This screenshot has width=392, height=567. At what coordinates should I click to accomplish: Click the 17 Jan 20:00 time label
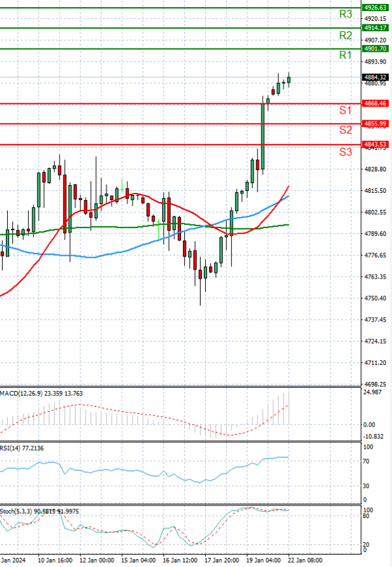click(222, 560)
